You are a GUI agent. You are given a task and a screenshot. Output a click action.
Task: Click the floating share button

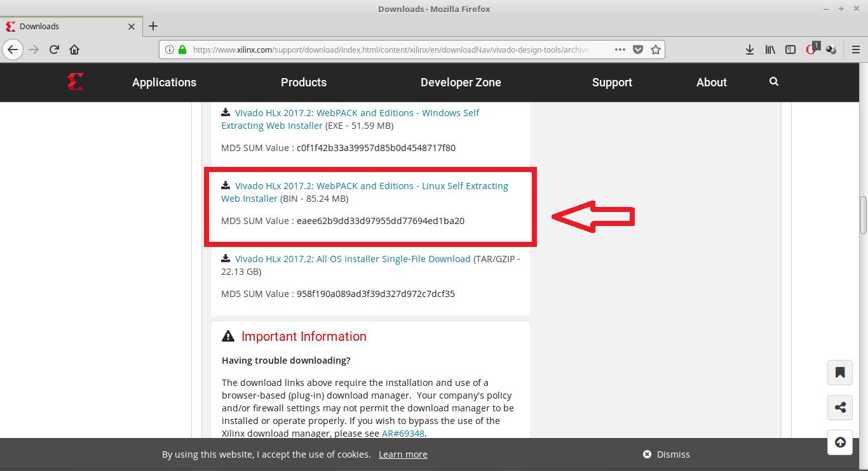pos(840,408)
